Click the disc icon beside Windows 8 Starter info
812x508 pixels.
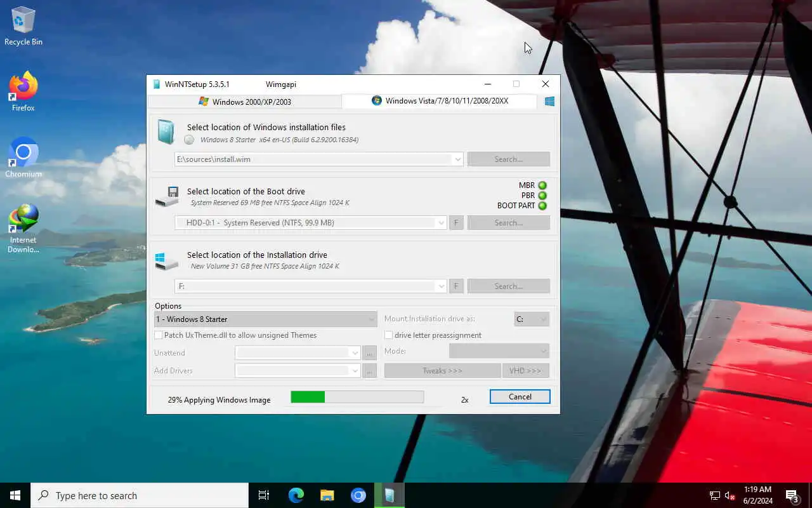coord(189,140)
